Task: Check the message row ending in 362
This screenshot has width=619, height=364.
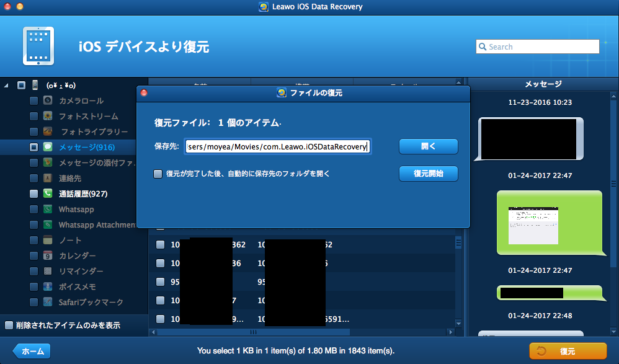Action: pyautogui.click(x=160, y=245)
